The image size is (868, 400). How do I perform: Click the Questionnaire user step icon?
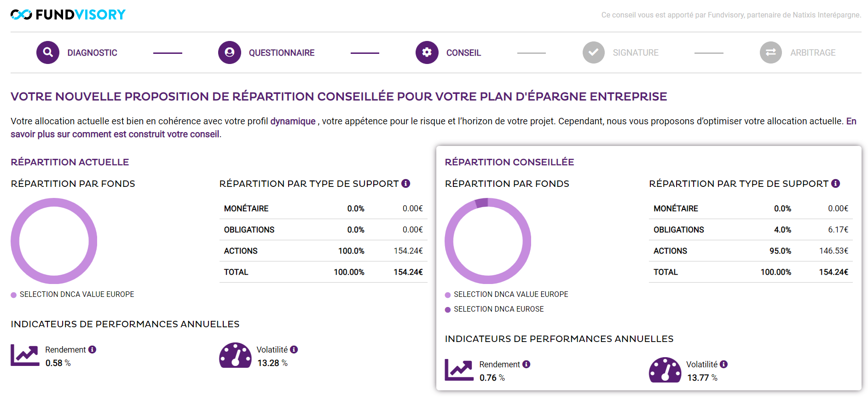tap(229, 52)
